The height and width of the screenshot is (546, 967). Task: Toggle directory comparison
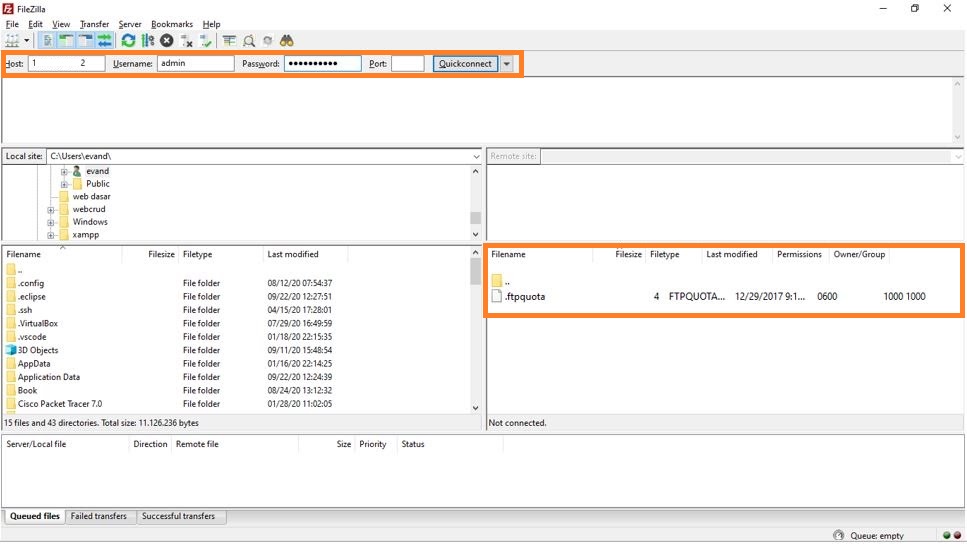click(x=249, y=41)
